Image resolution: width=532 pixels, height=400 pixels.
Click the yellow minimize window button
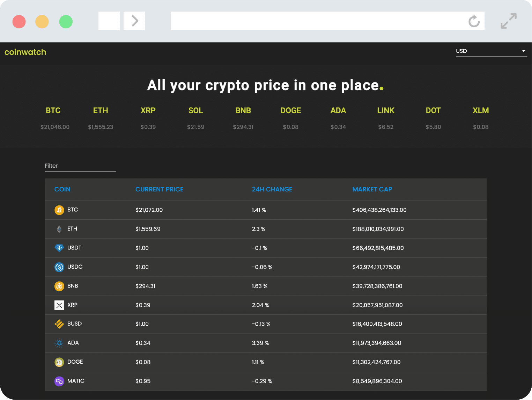[x=42, y=22]
